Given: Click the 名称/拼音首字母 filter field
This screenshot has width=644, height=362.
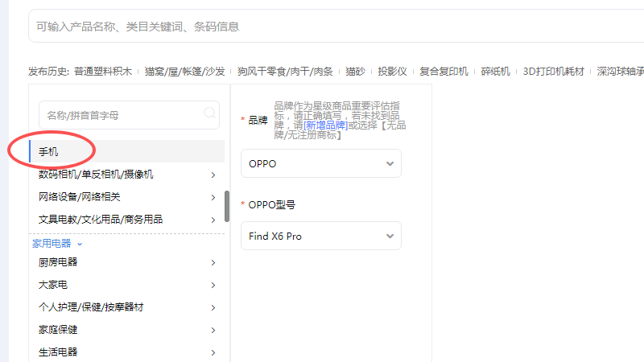Looking at the screenshot, I should pyautogui.click(x=121, y=114).
